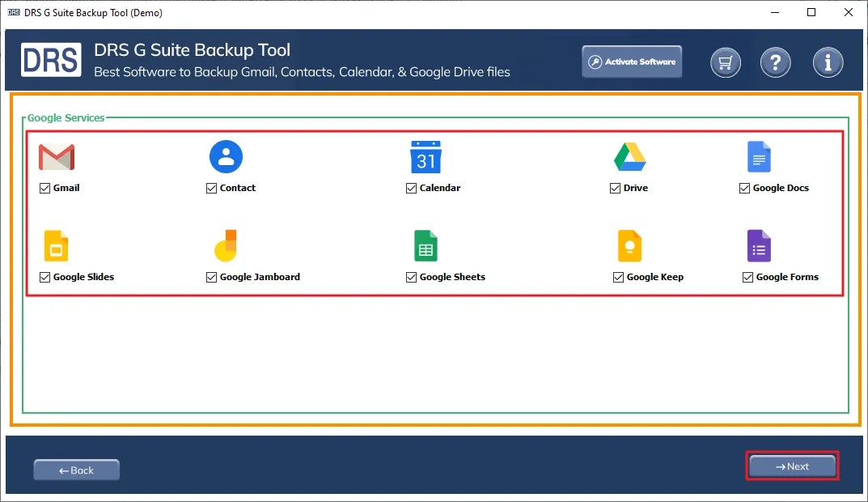Click the Gmail envelope icon
Viewport: 868px width, 502px height.
click(57, 157)
